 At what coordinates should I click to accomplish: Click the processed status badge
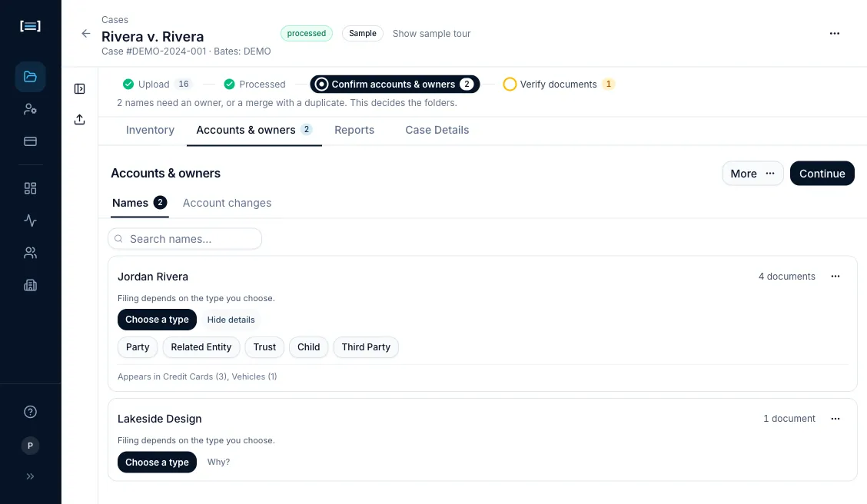[x=307, y=33]
